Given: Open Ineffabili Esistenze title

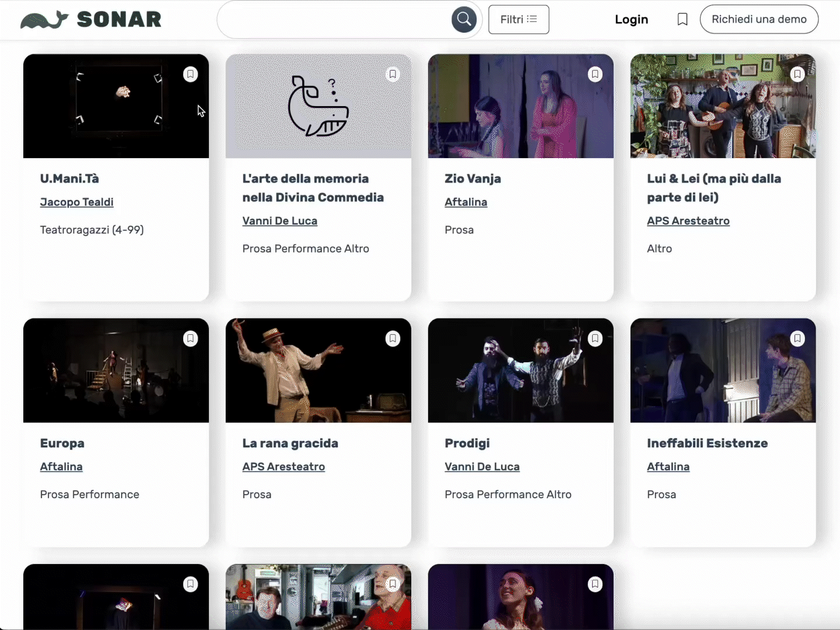Looking at the screenshot, I should pyautogui.click(x=708, y=443).
